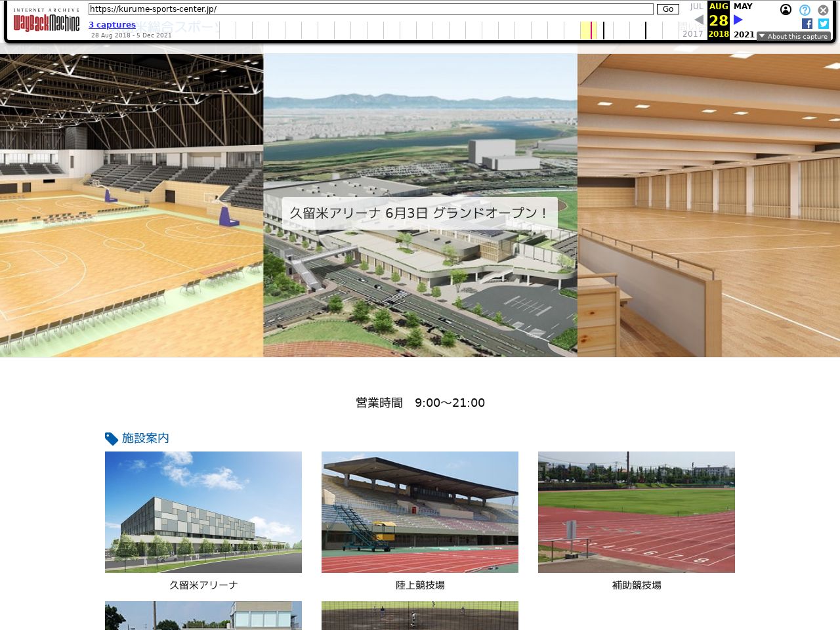Open the 補助競技場 track thumbnail

click(x=637, y=512)
